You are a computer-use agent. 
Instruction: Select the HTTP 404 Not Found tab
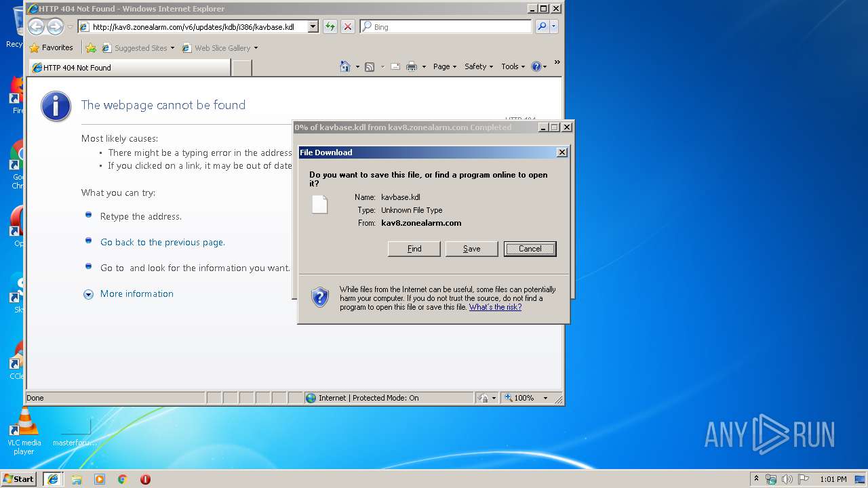(130, 68)
